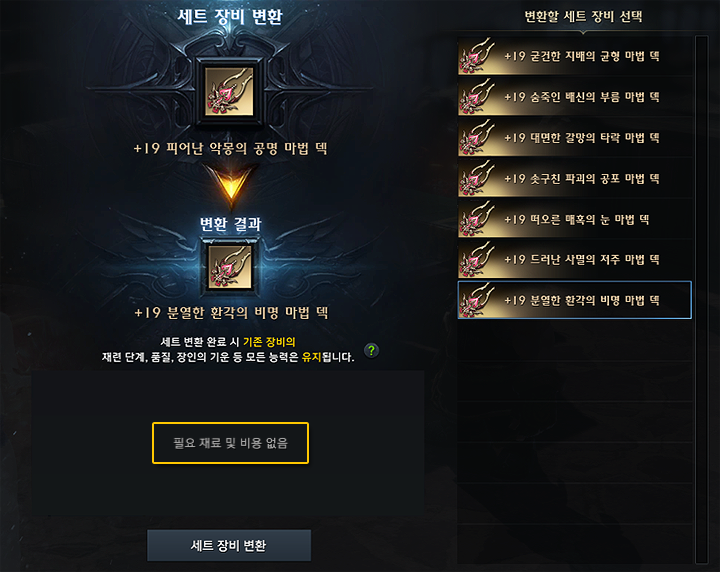Click the source equipment icon slot at top
Image resolution: width=720 pixels, height=572 pixels.
click(229, 91)
